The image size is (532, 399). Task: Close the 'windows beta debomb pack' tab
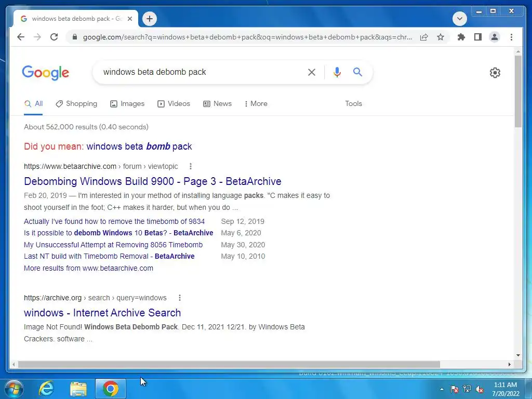pyautogui.click(x=129, y=19)
